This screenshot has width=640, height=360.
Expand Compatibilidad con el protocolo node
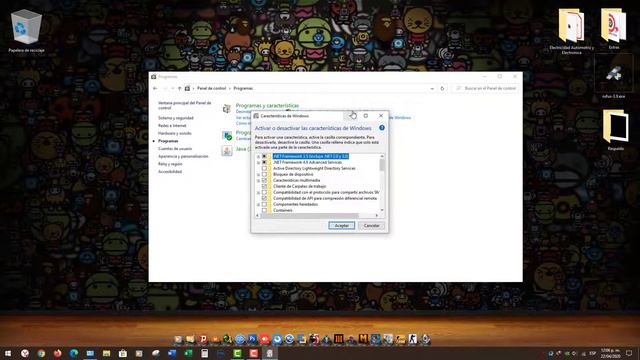click(x=258, y=192)
